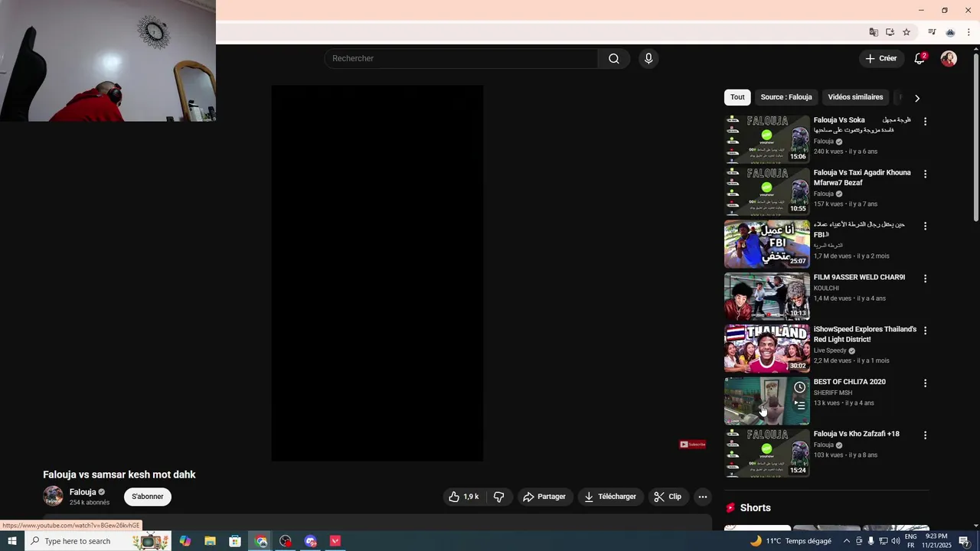Image resolution: width=980 pixels, height=551 pixels.
Task: Click the S'abonner button
Action: click(x=148, y=497)
